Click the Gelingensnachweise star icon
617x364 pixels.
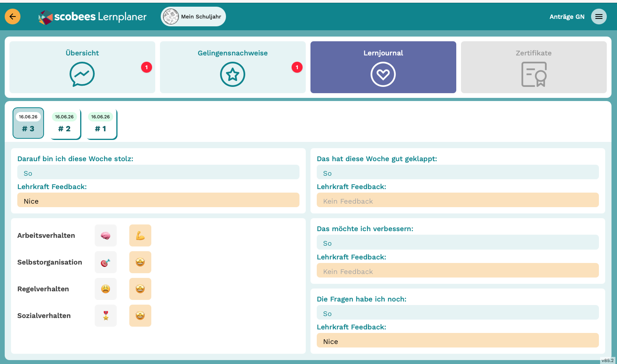233,74
